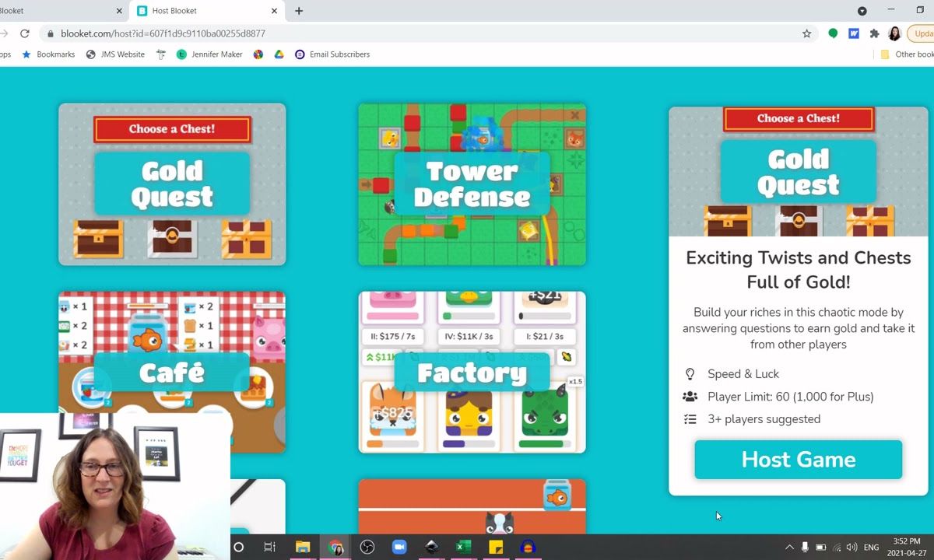This screenshot has width=934, height=560.
Task: Close the Host Blooket tab
Action: click(x=274, y=11)
